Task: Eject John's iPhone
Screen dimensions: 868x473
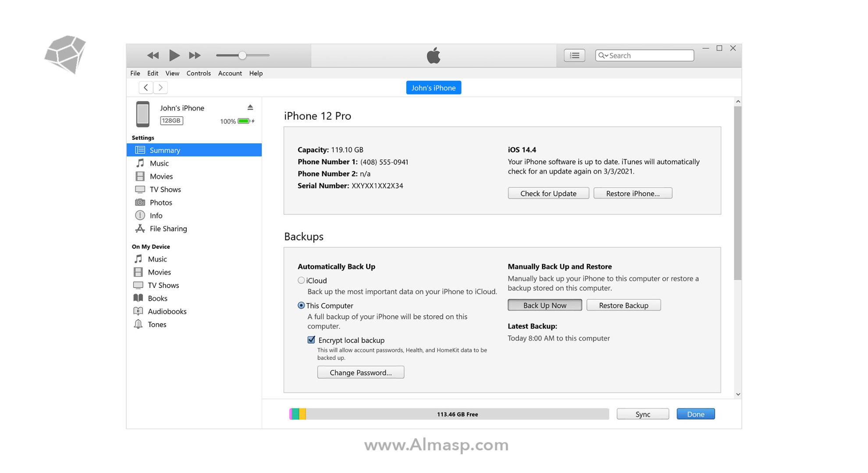Action: coord(250,107)
